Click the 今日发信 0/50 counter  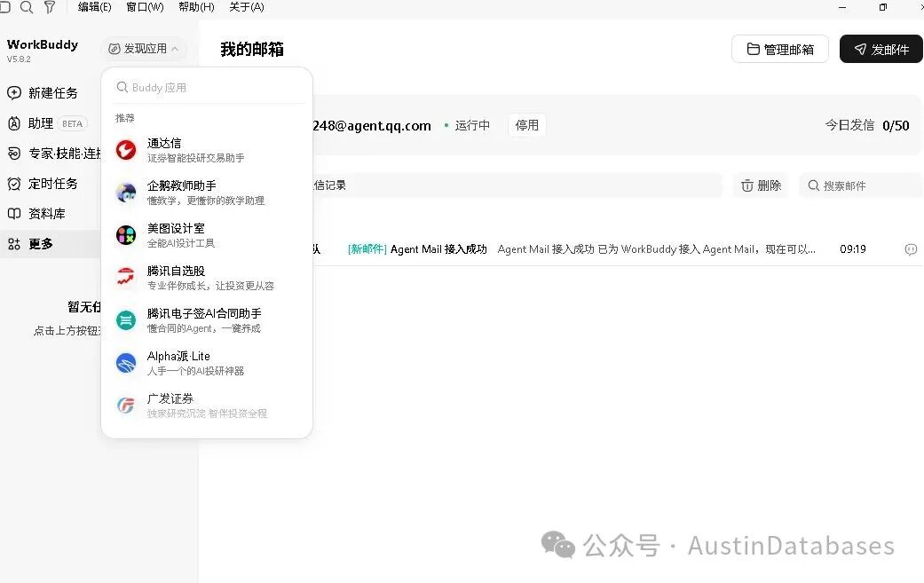pos(867,125)
